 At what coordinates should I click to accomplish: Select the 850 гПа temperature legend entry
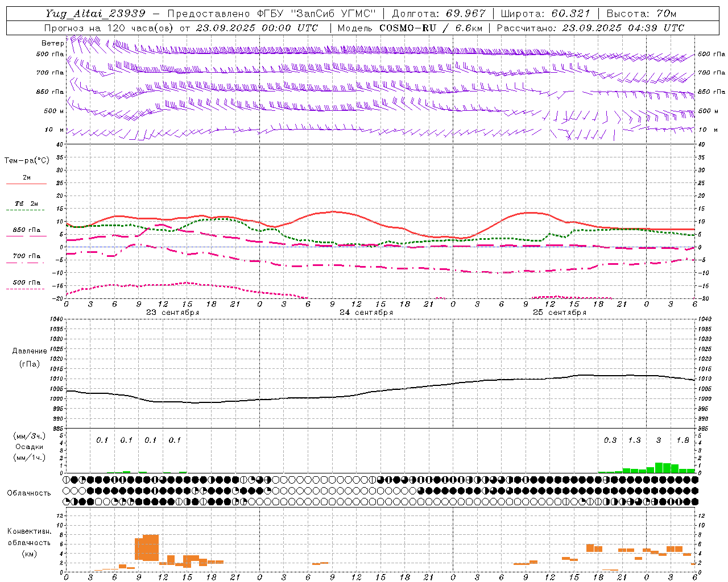point(27,230)
